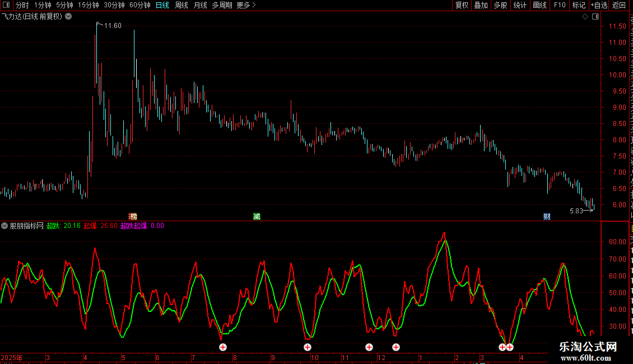633x364 pixels.
Task: Click the 超跌起爆: 0.00 value
Action: click(142, 226)
